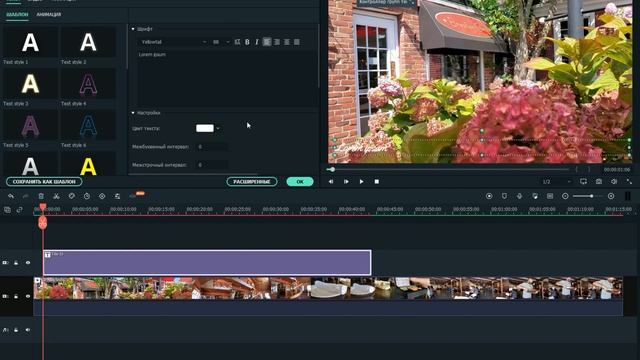Switch to the ШАБЛОН tab
640x360 pixels.
click(18, 14)
